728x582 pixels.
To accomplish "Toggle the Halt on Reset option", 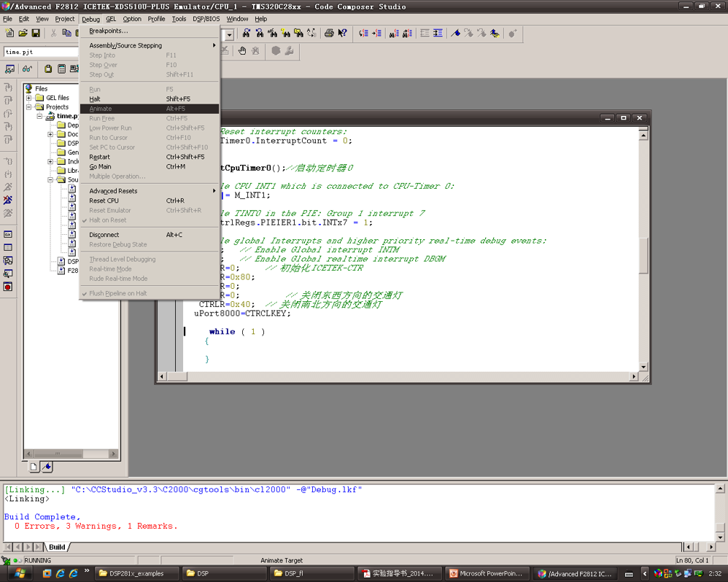I will click(107, 220).
